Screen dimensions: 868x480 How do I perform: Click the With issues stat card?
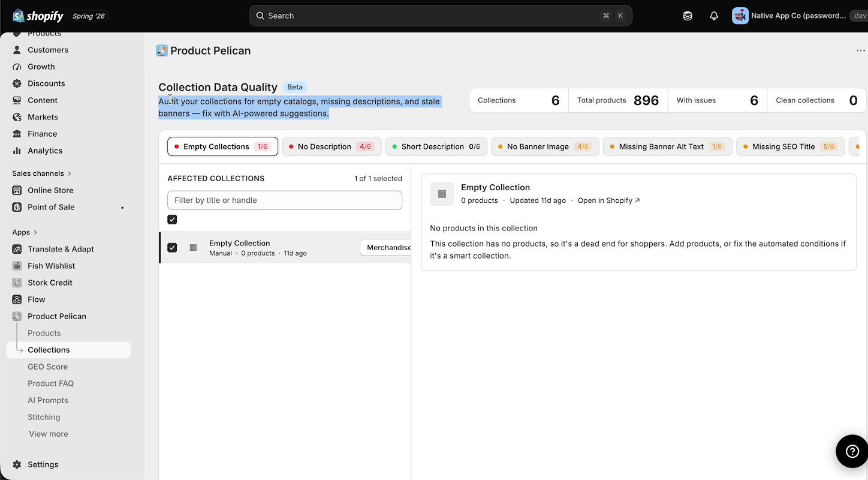coord(718,100)
